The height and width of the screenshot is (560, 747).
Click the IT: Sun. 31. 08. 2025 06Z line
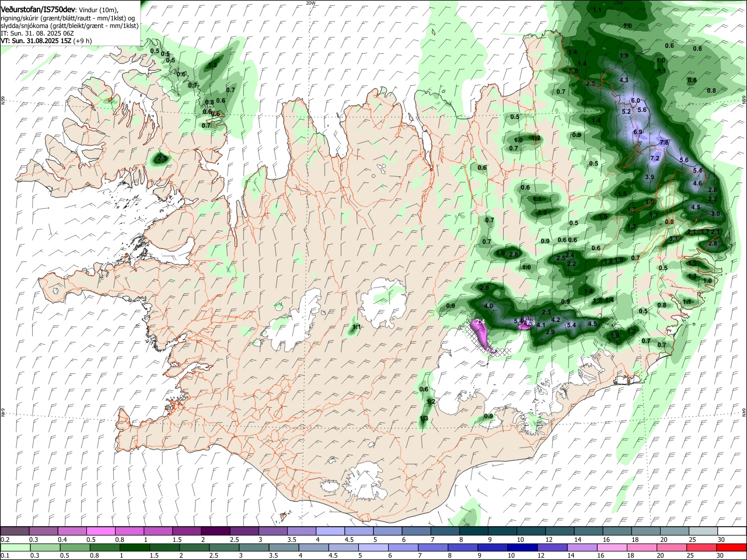pyautogui.click(x=37, y=33)
